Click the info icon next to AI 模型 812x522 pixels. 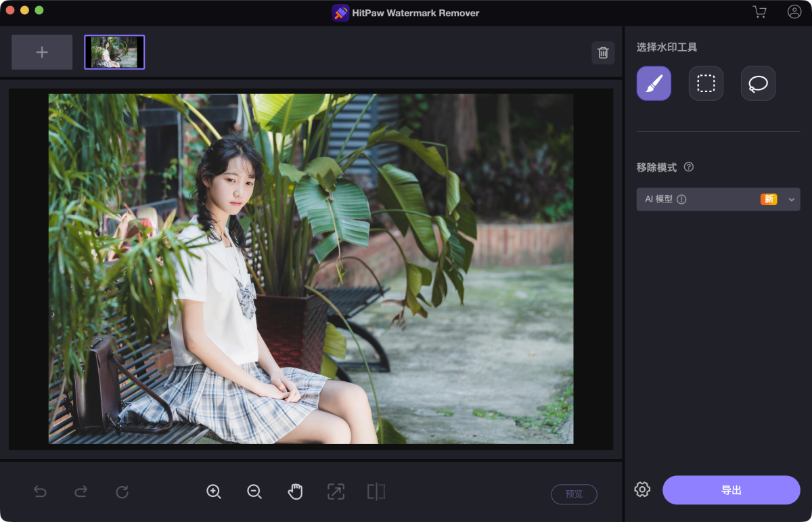[x=681, y=199]
